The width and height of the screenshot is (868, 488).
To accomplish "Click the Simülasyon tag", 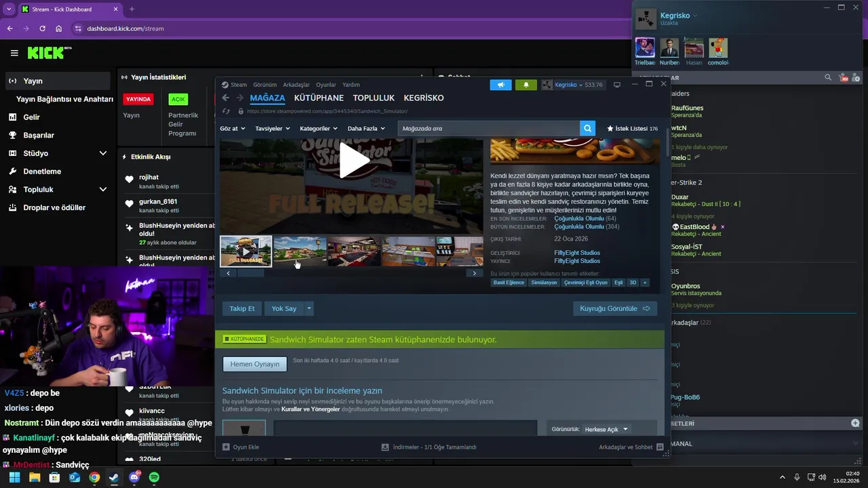I will coord(544,283).
